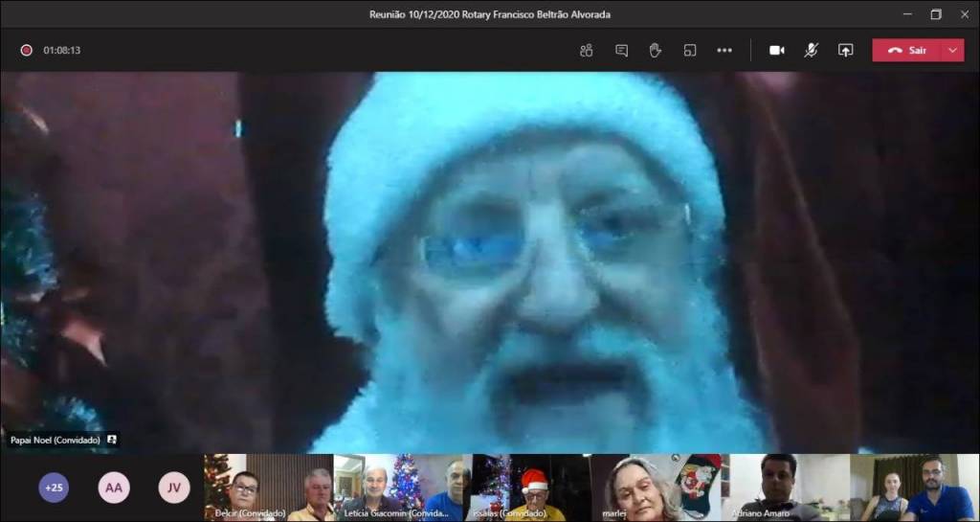Open breakout rooms icon
Image resolution: width=980 pixels, height=522 pixels.
689,51
